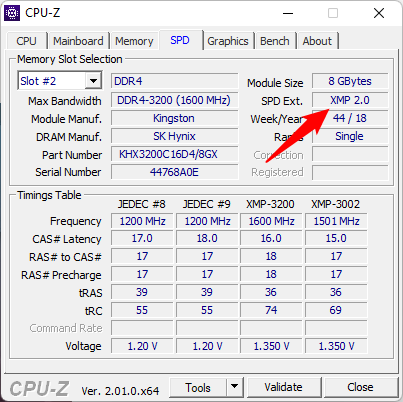Viewport: 403px width, 402px height.
Task: Click the XMP-3200 frequency 1600 MHz cell
Action: tap(271, 221)
